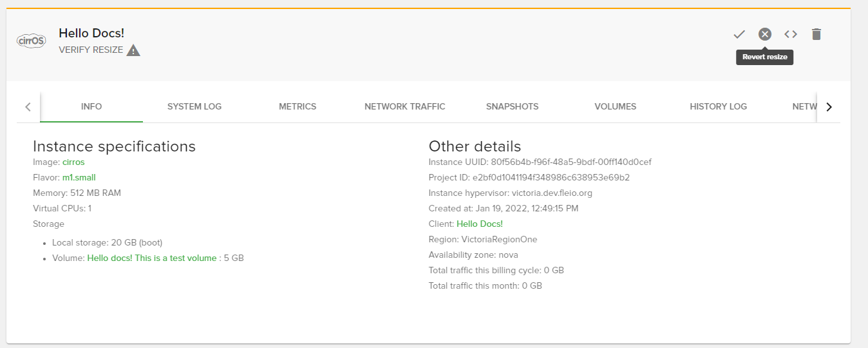Screen dimensions: 868x348
Task: Click the Revert resize X icon
Action: (x=764, y=34)
